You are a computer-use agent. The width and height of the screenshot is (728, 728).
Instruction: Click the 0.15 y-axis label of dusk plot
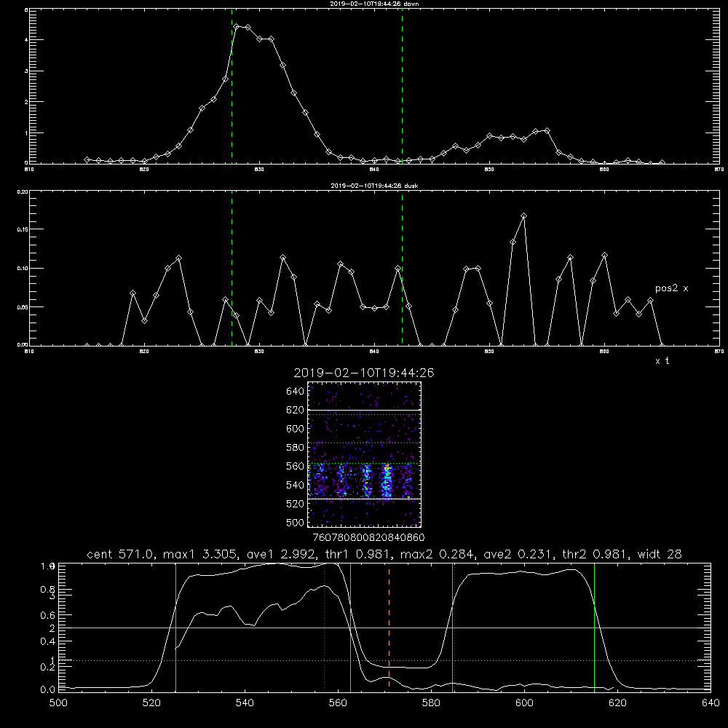pyautogui.click(x=24, y=229)
